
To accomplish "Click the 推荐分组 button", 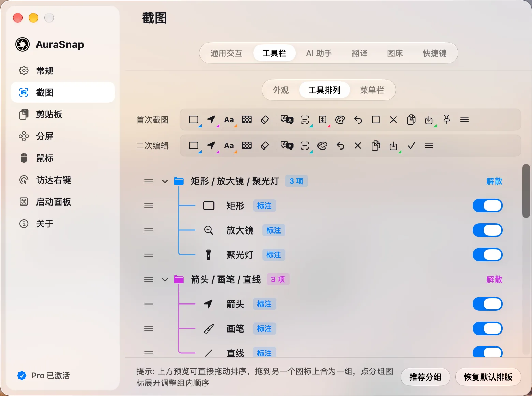I will pyautogui.click(x=425, y=377).
